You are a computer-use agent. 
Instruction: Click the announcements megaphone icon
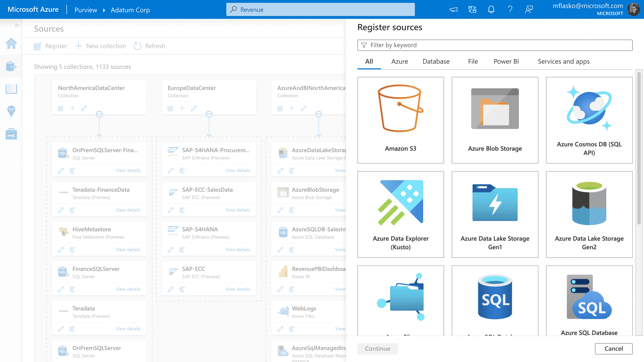point(453,9)
